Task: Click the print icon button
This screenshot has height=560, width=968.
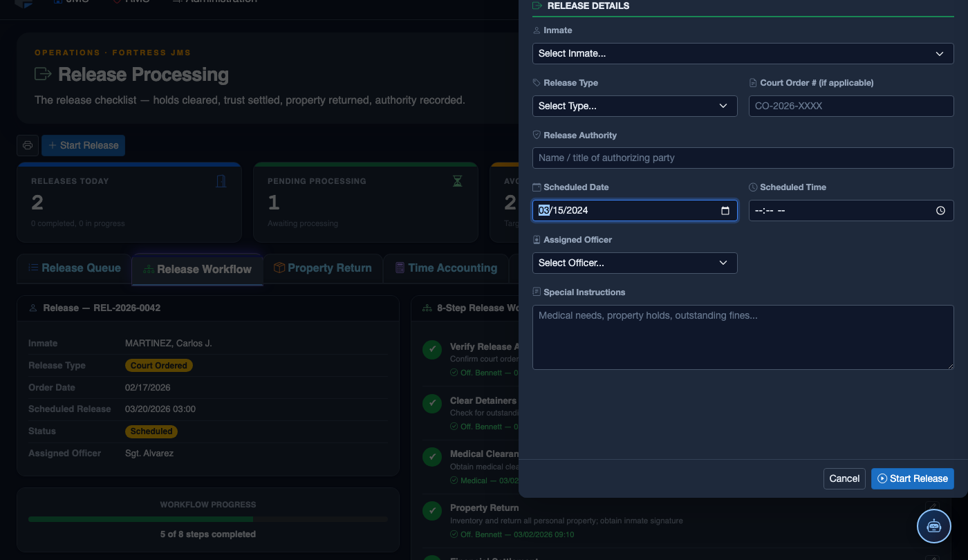Action: (28, 145)
